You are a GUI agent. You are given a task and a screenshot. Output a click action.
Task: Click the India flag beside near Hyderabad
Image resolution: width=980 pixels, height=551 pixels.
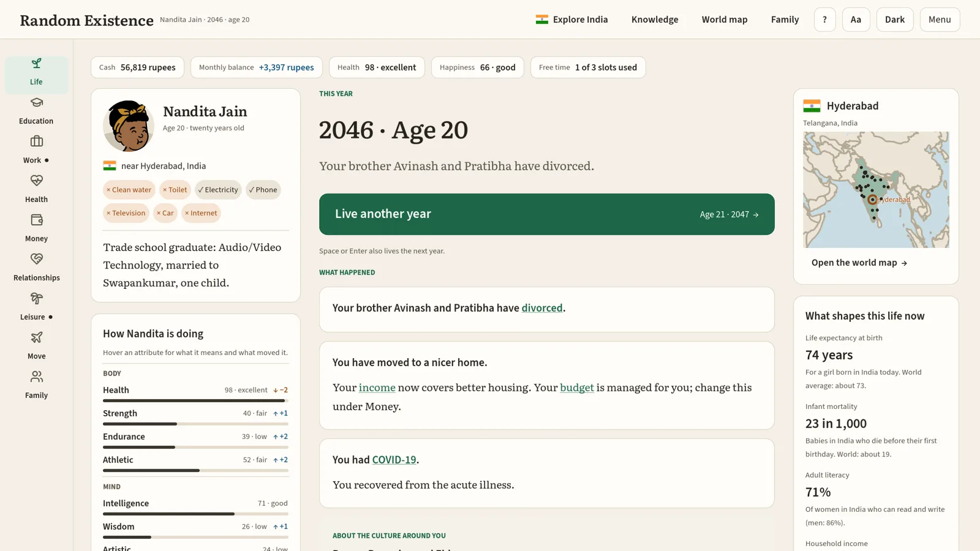click(110, 166)
